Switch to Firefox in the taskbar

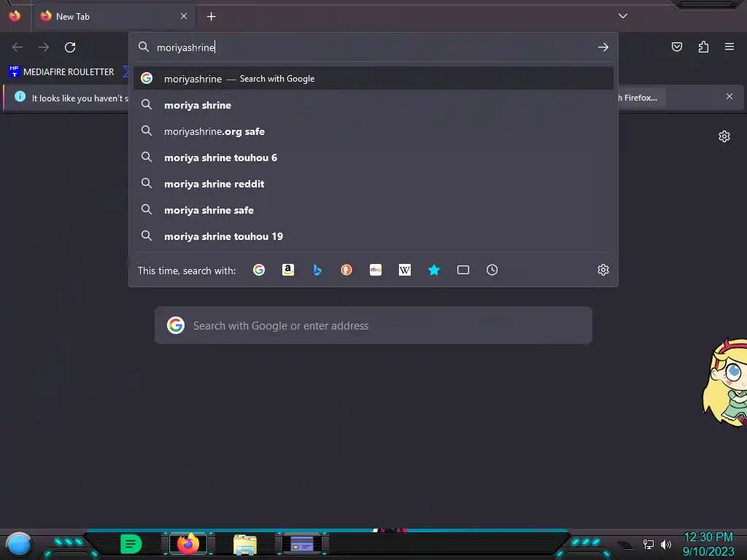[188, 544]
